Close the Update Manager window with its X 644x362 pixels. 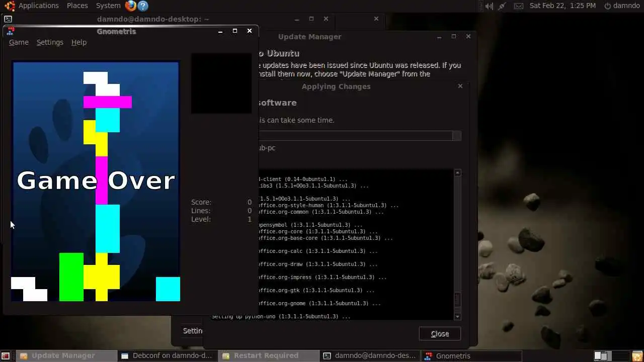click(468, 36)
